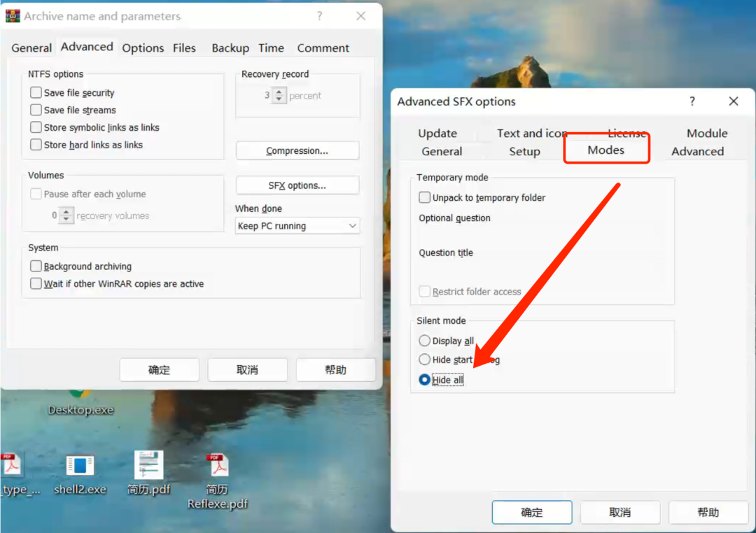Check Store hard links as links
The width and height of the screenshot is (756, 533).
point(36,144)
